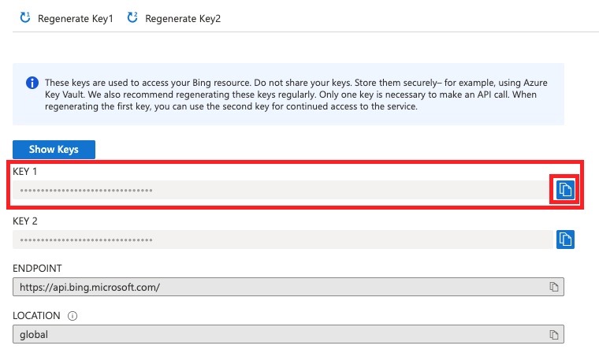The width and height of the screenshot is (599, 364).
Task: Click the Regenerate Key1 refresh icon
Action: click(x=25, y=17)
